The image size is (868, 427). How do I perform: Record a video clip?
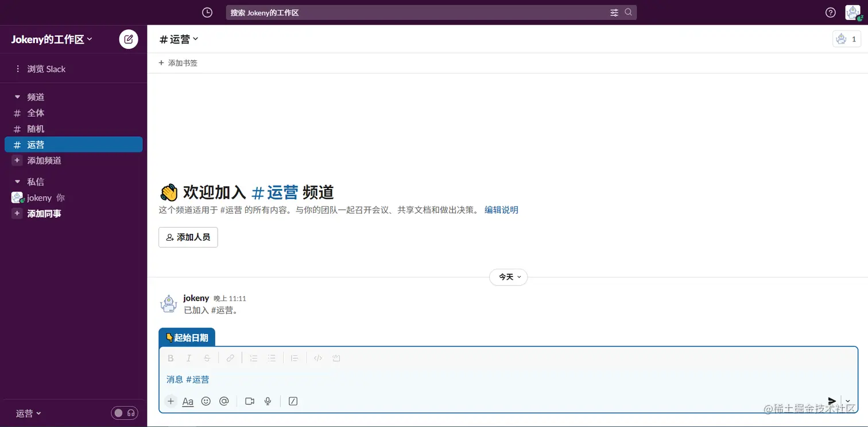(249, 401)
